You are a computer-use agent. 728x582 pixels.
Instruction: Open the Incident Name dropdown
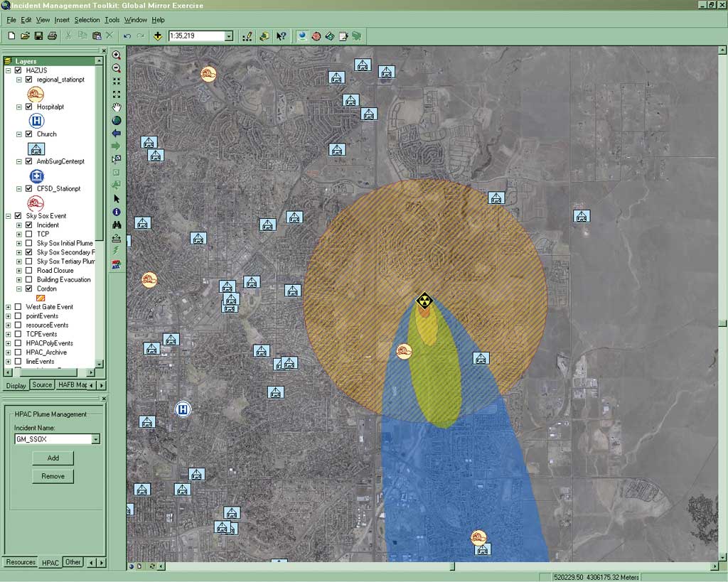click(96, 439)
